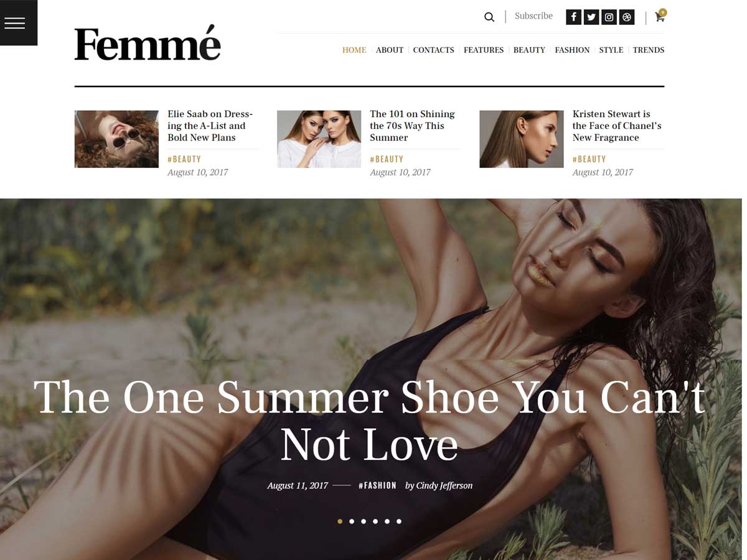Read the Kristen Stewart Chanel article
Viewport: 747px width, 560px height.
pos(617,126)
